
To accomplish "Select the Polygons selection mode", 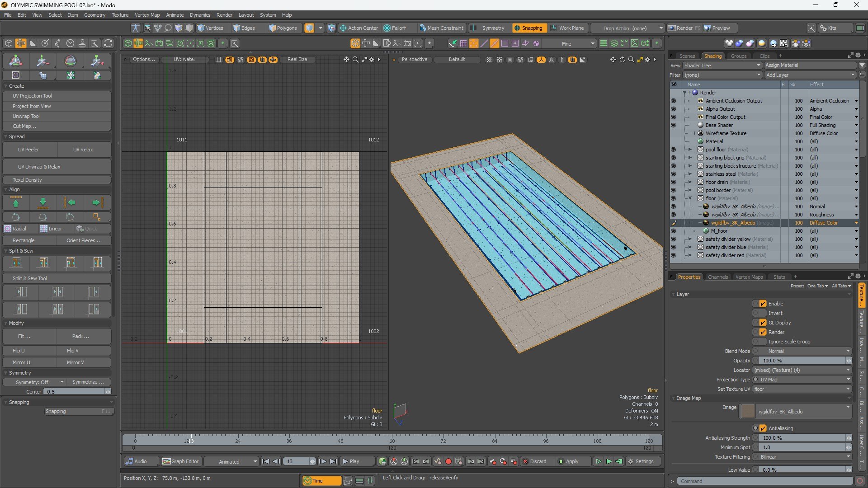I will click(283, 28).
